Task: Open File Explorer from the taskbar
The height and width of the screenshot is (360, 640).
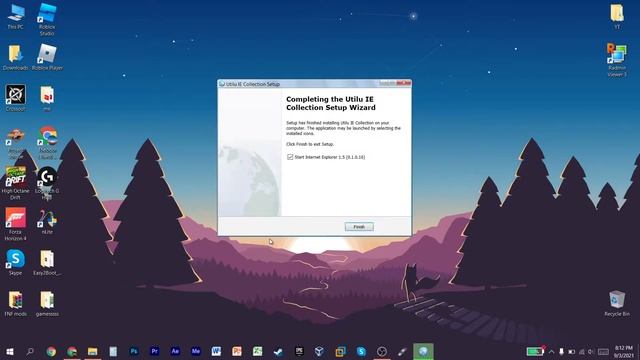Action: coord(93,351)
